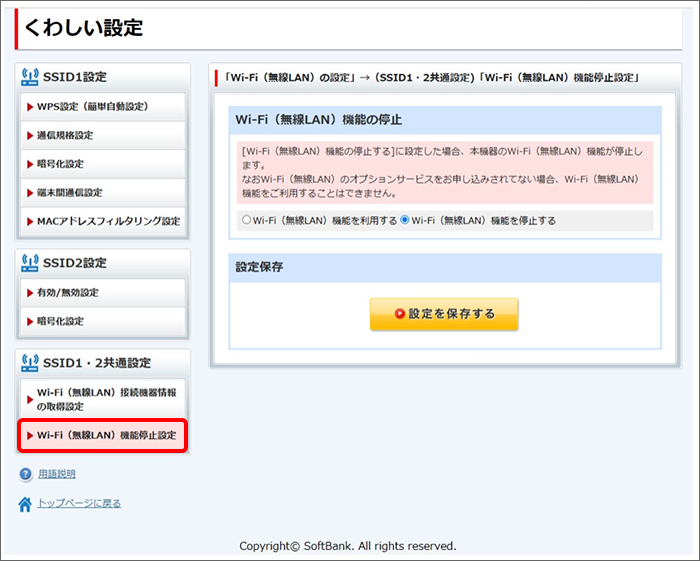700x561 pixels.
Task: Click the breadcrumb 「Wi-Fi（無線LAN）の設定」 text
Action: pyautogui.click(x=289, y=78)
